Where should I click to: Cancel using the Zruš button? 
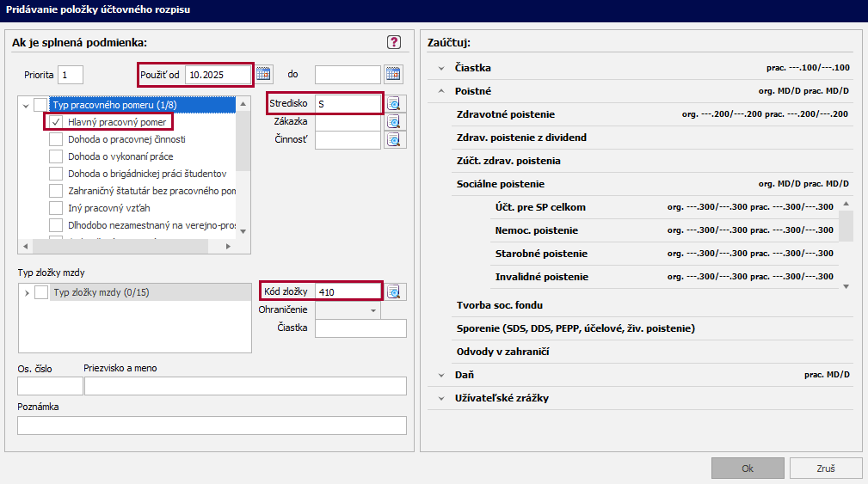[825, 469]
